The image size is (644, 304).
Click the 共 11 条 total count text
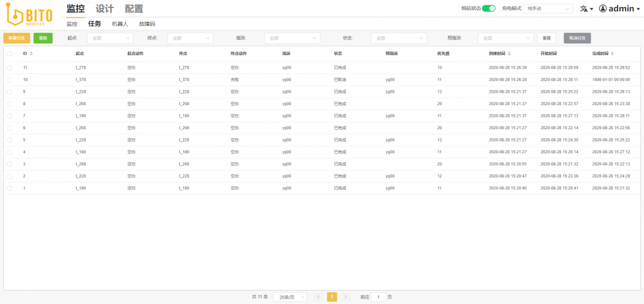(x=260, y=296)
